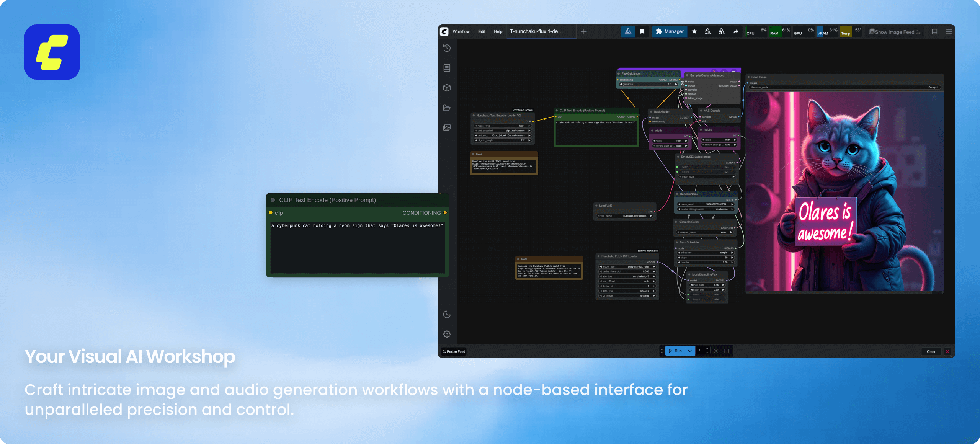Click the second unload icon before the share arrow

point(722,31)
